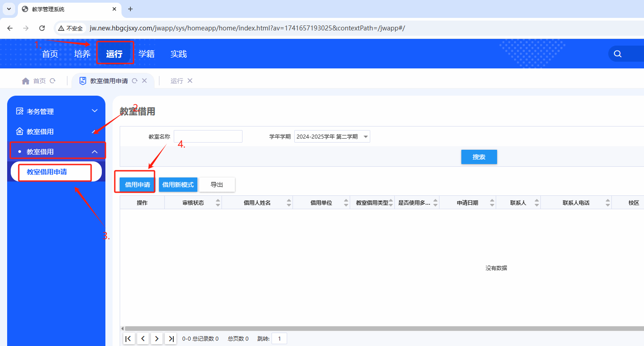Sort by 审核状态 column
The image size is (644, 346).
pyautogui.click(x=218, y=203)
